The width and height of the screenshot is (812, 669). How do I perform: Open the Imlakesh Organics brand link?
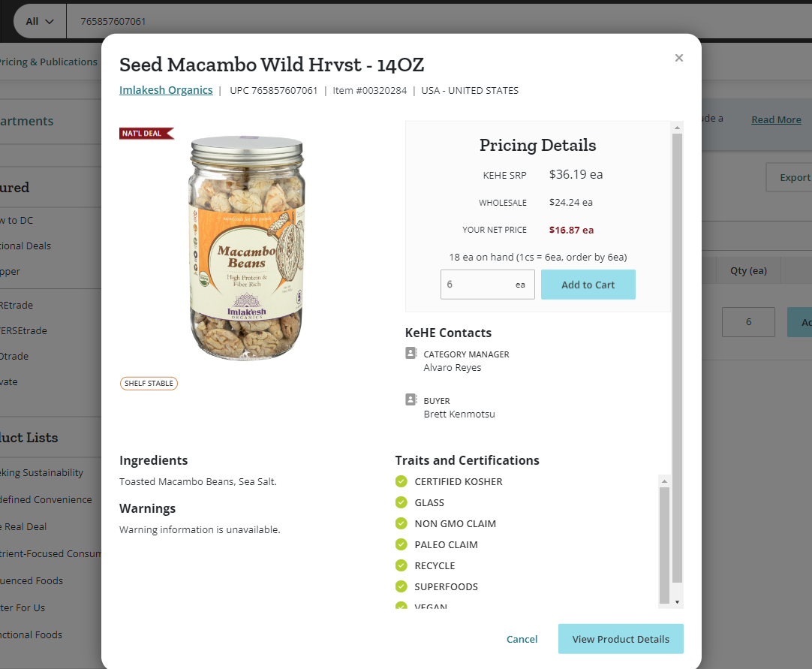point(166,90)
